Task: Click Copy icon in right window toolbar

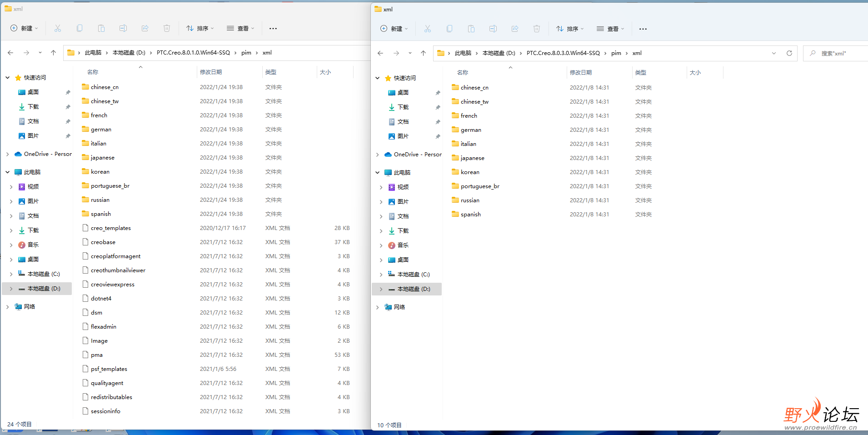Action: coord(449,29)
